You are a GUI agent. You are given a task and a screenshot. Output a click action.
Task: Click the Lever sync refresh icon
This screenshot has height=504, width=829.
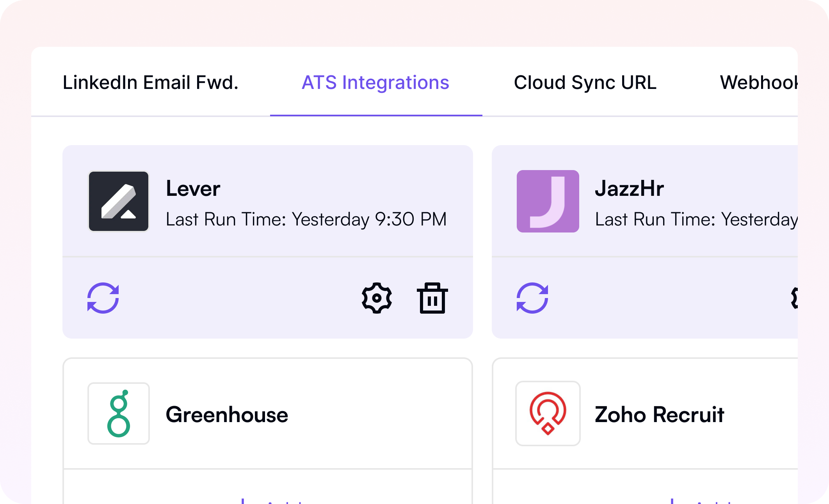click(x=103, y=298)
